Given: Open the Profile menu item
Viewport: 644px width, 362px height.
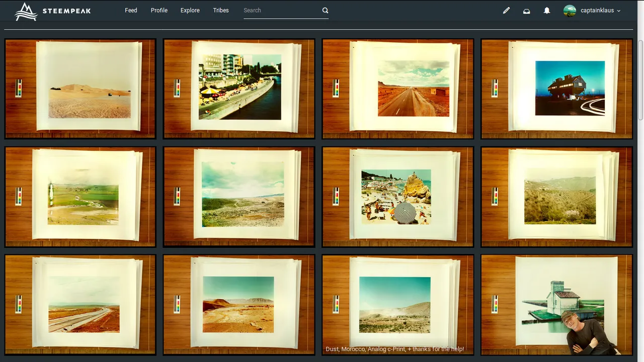Looking at the screenshot, I should pyautogui.click(x=159, y=10).
